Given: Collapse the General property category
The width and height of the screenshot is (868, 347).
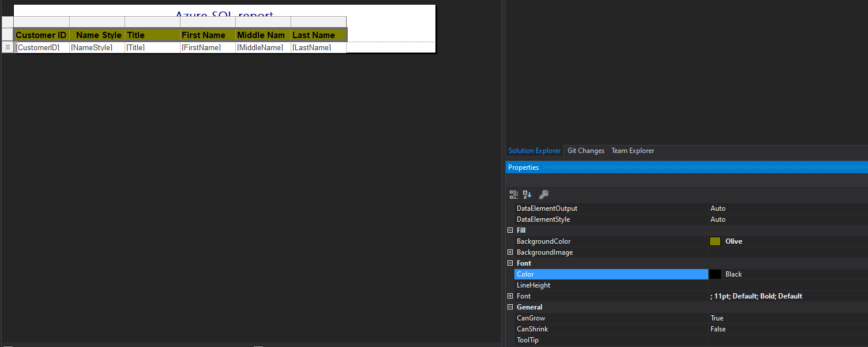Looking at the screenshot, I should (510, 307).
